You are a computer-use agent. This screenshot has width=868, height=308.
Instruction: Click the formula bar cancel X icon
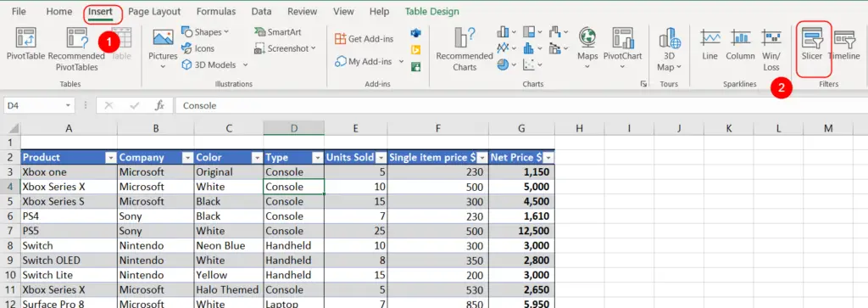pyautogui.click(x=108, y=105)
